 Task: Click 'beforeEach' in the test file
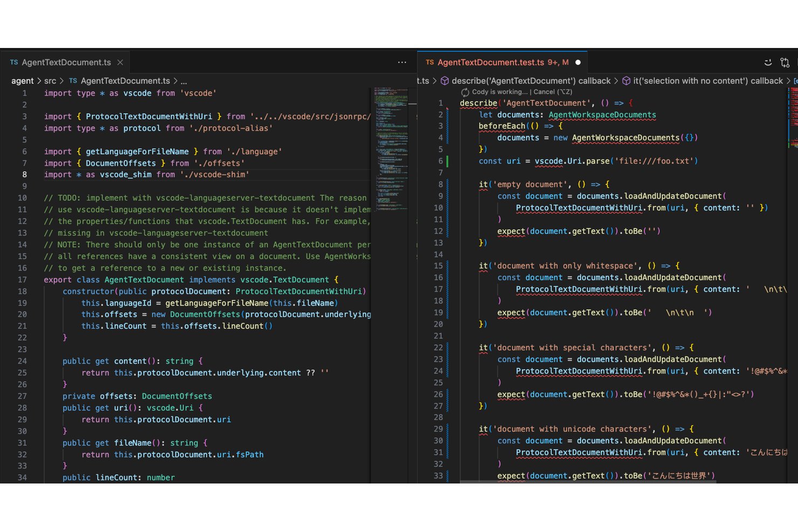tap(502, 126)
